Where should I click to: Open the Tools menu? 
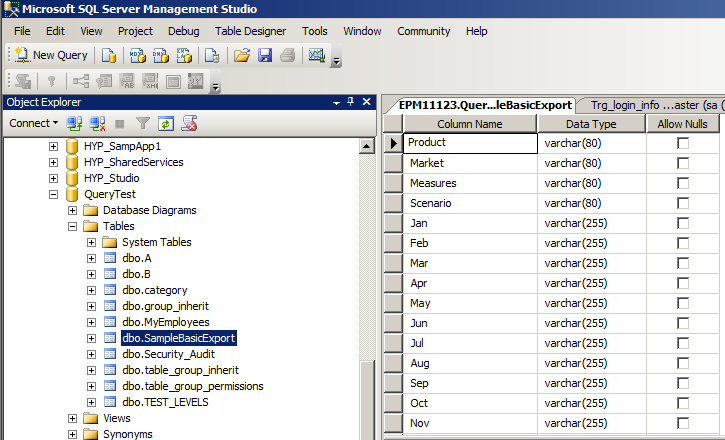pyautogui.click(x=314, y=31)
